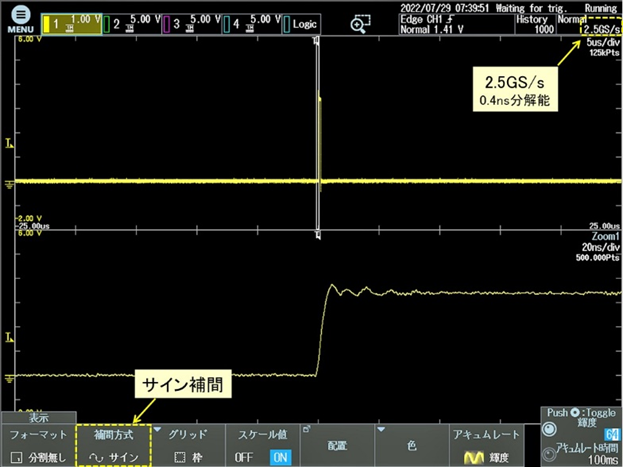
Task: Expand the 色 color dropdown
Action: click(x=412, y=445)
